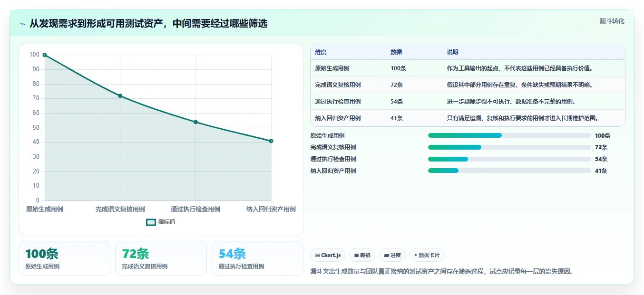Click the heading 从发现需求到形成可用测试资产
Image resolution: width=644 pixels, height=295 pixels.
[x=148, y=23]
